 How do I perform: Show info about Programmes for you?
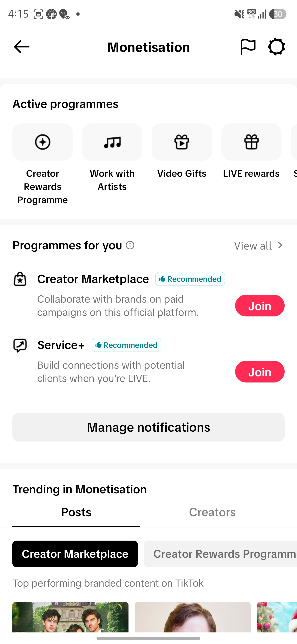click(x=130, y=245)
